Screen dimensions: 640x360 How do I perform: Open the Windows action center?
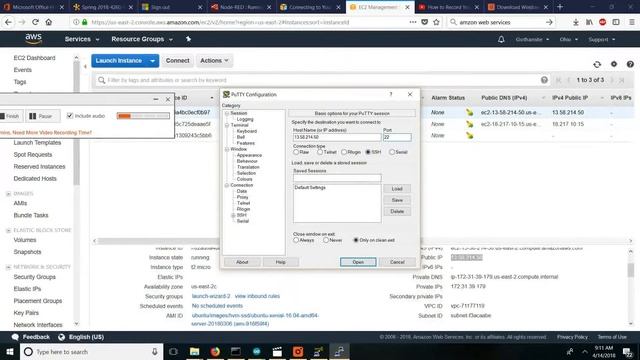click(627, 351)
